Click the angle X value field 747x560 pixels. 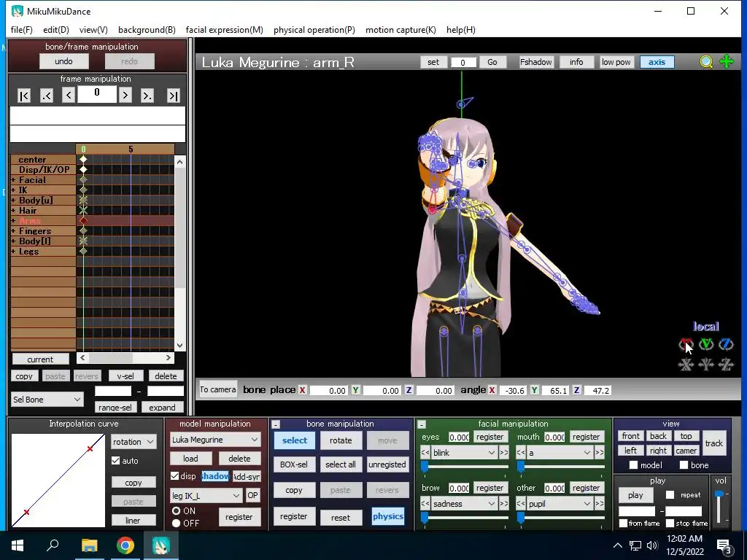click(513, 391)
